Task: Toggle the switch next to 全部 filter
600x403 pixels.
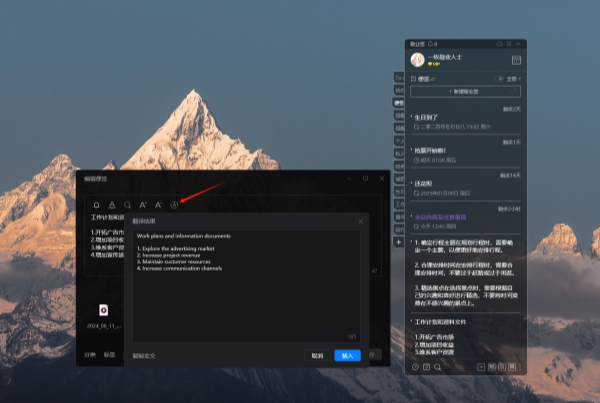Action: pos(498,77)
